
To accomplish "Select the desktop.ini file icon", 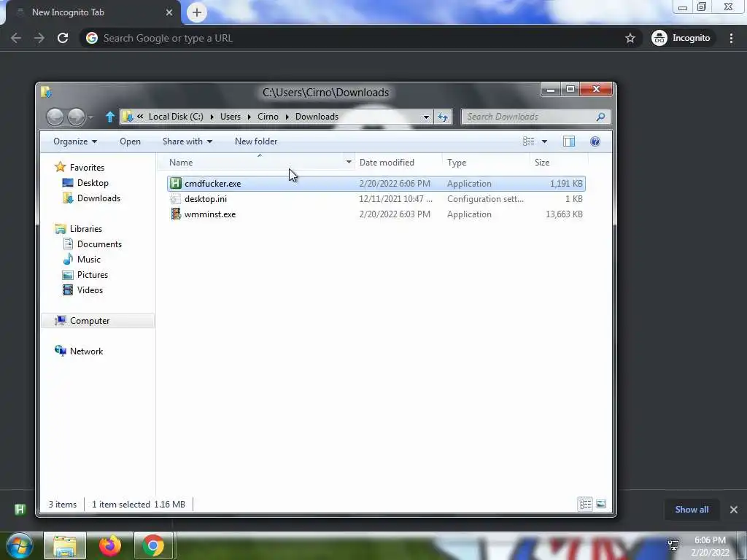I will pyautogui.click(x=176, y=199).
